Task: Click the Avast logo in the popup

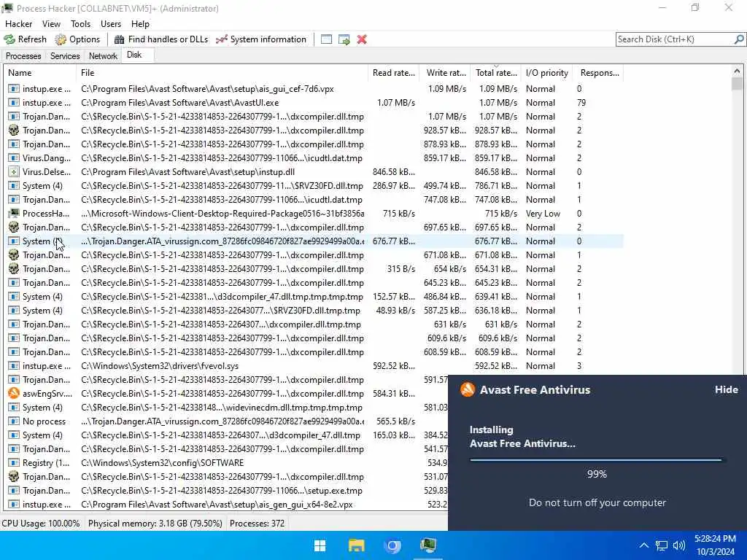Action: click(x=468, y=389)
